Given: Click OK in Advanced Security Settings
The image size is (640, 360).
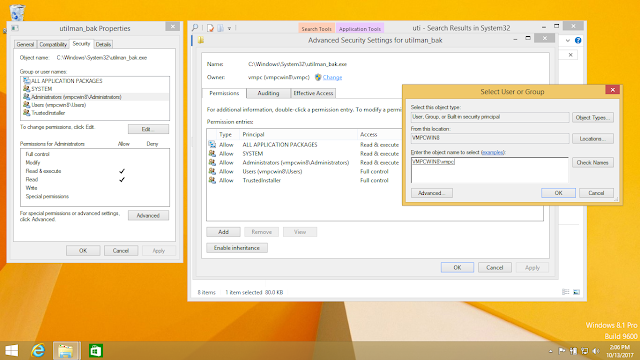Looking at the screenshot, I should coord(457,268).
